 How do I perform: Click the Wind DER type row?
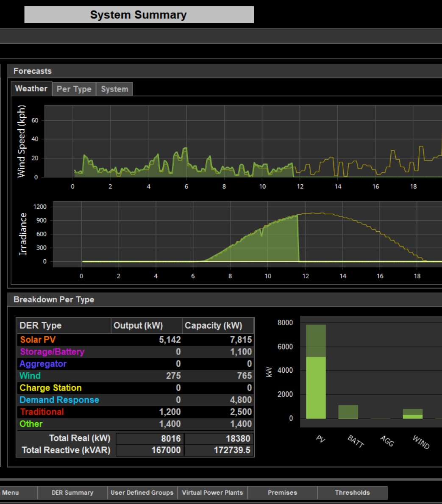click(x=30, y=376)
